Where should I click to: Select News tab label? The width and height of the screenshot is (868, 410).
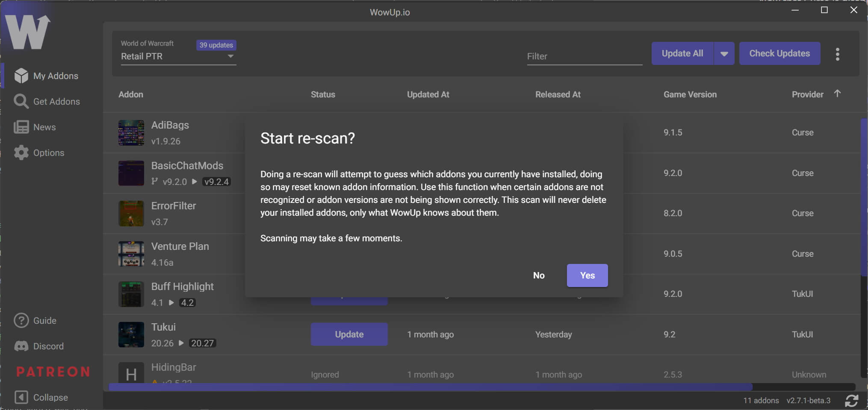[44, 127]
